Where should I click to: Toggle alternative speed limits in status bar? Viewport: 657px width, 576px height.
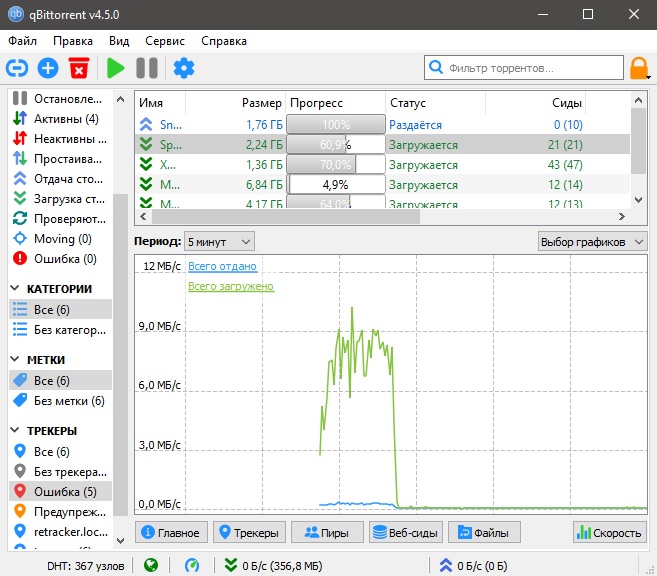193,565
